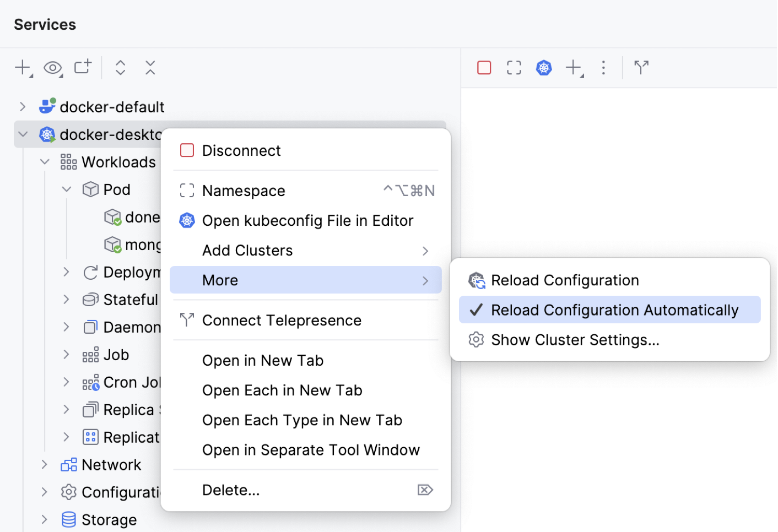Click the plus icon on the right toolbar
This screenshot has width=778, height=532.
click(x=573, y=67)
